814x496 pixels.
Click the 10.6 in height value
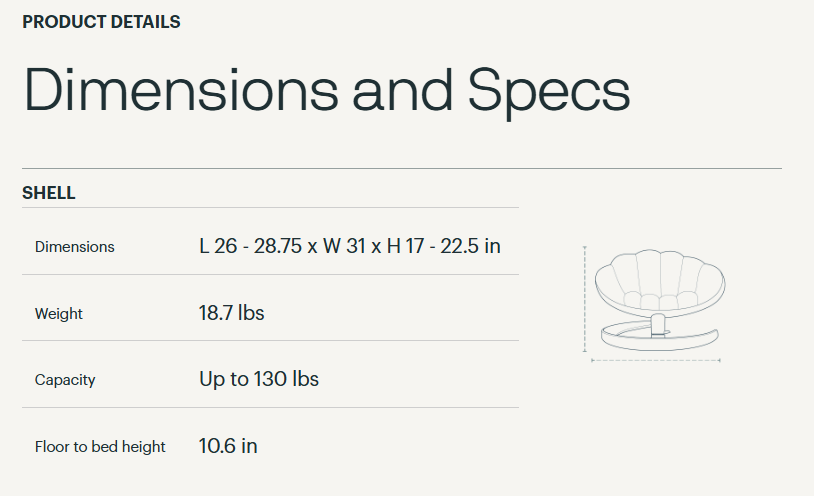(228, 446)
